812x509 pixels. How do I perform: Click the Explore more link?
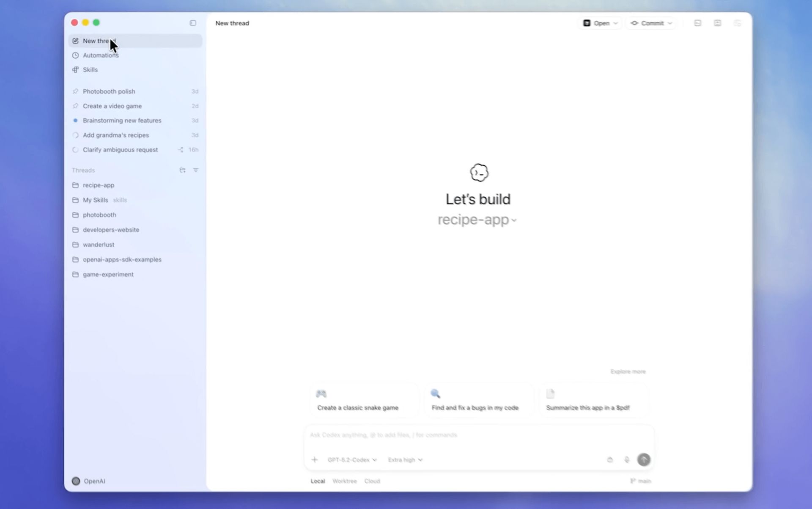pyautogui.click(x=628, y=371)
